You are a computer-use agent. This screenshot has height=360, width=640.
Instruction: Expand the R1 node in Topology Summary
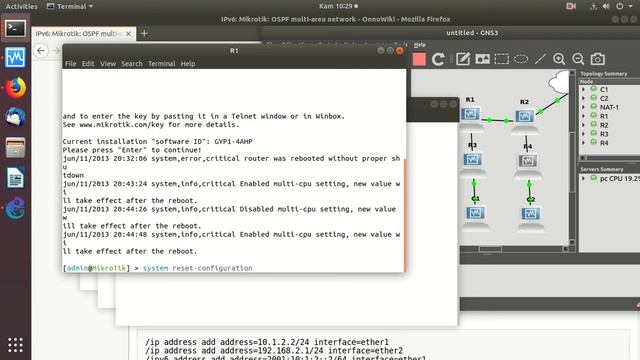[x=583, y=116]
